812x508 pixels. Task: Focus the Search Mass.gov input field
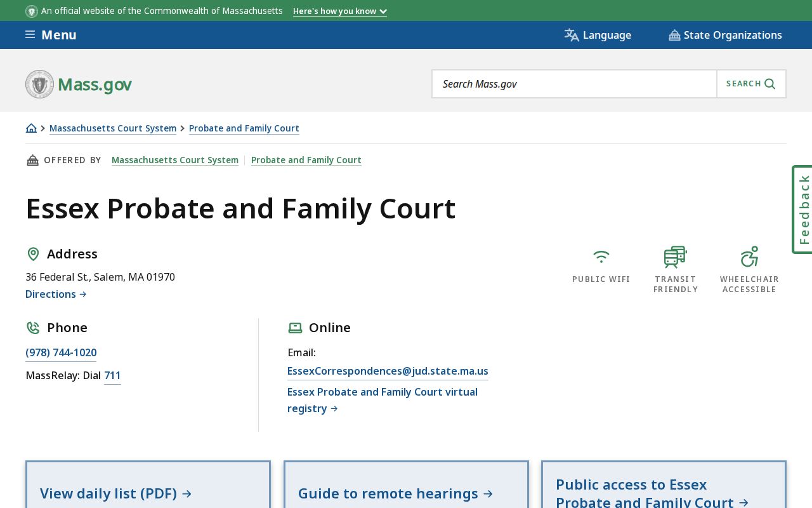pos(574,84)
